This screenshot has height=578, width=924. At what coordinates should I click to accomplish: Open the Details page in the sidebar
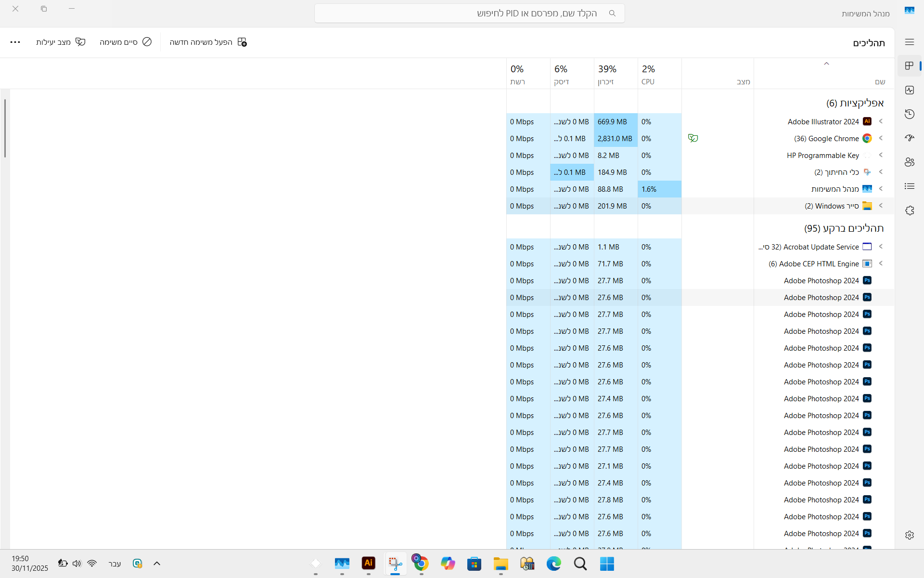click(909, 186)
